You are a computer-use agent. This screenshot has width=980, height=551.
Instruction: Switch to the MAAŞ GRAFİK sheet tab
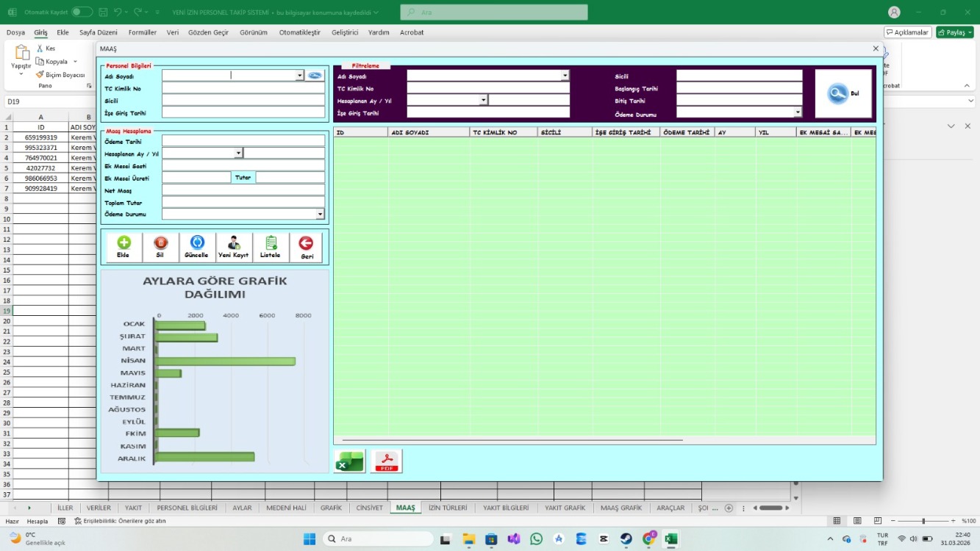(621, 508)
